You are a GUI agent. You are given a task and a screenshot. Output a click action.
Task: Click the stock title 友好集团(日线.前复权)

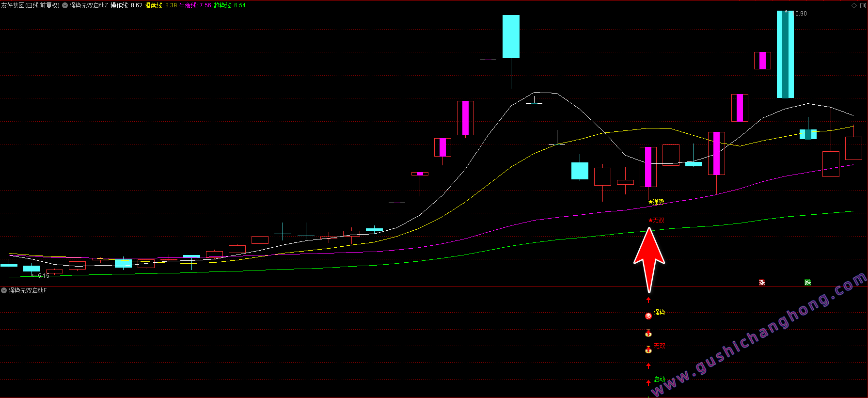click(x=30, y=6)
